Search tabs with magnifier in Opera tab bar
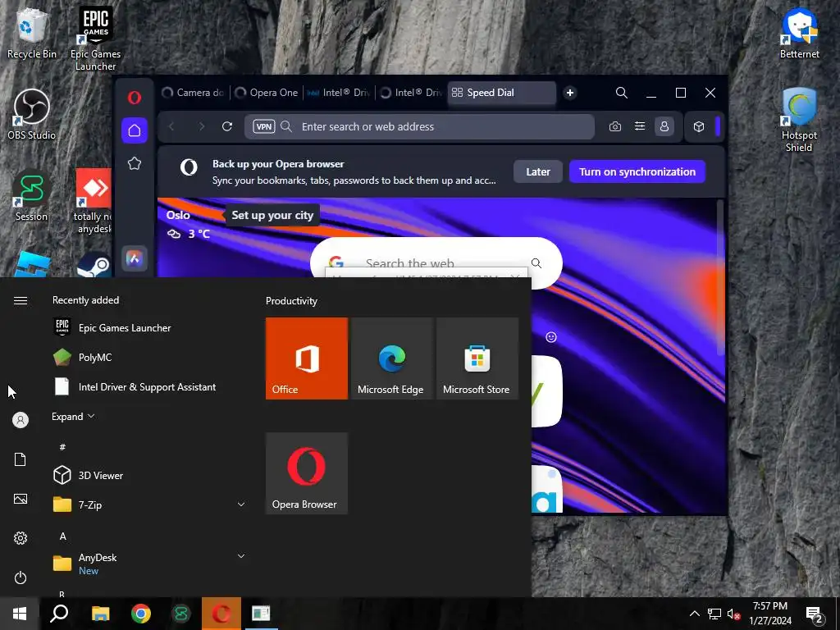 pos(622,93)
